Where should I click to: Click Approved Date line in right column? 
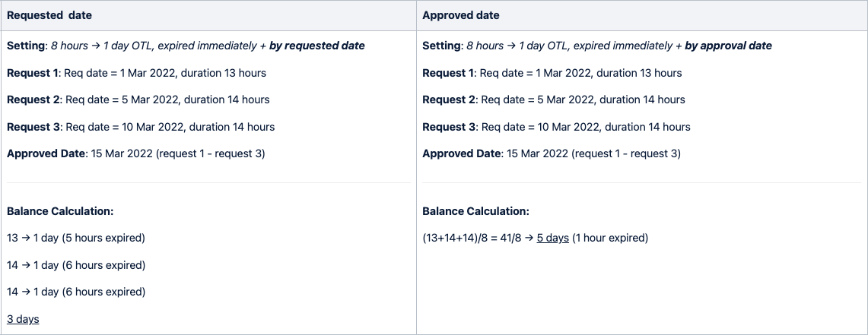[551, 153]
